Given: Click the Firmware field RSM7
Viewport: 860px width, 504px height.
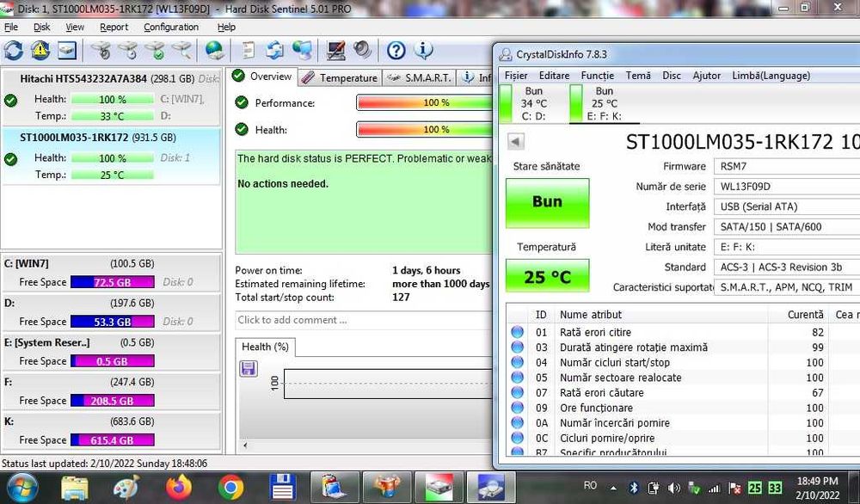Looking at the screenshot, I should [787, 166].
